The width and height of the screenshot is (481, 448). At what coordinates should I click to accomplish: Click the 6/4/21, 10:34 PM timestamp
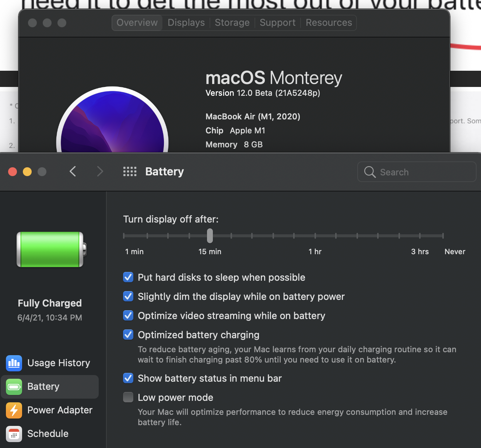coord(50,318)
